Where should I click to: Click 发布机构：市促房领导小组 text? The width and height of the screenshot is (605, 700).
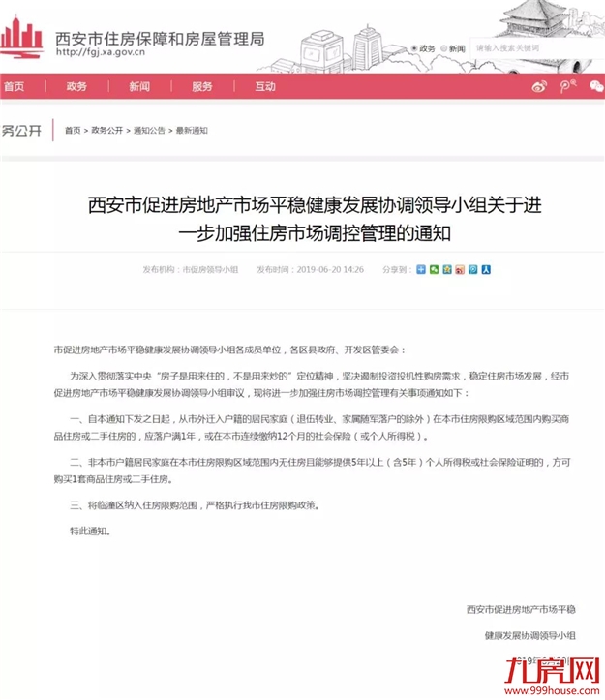(x=191, y=270)
